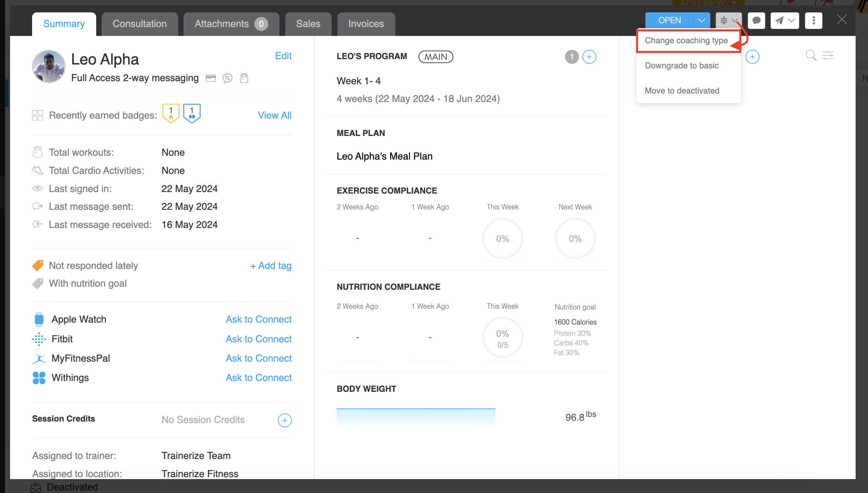Click the yellow flame streak badge
Viewport: 868px width, 493px height.
click(x=171, y=114)
